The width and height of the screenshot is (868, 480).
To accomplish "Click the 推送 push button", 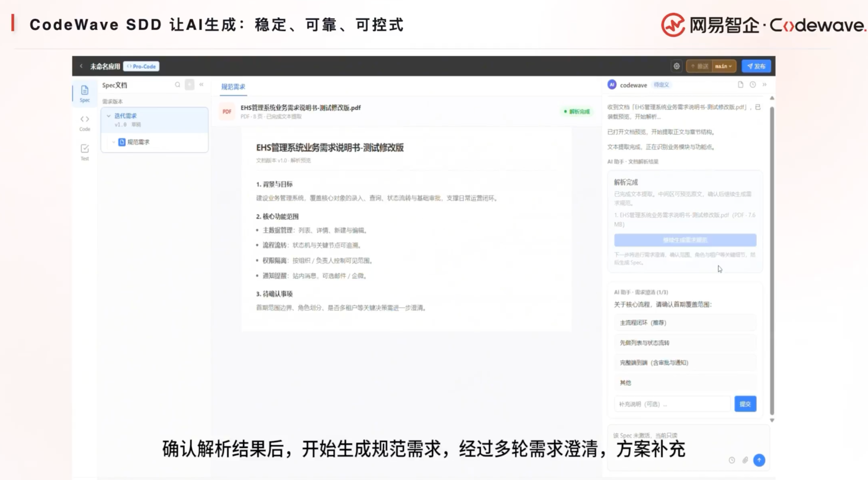I will point(700,66).
